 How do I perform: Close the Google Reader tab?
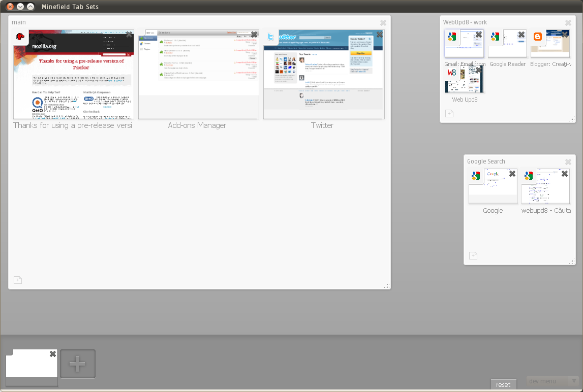pyautogui.click(x=521, y=35)
